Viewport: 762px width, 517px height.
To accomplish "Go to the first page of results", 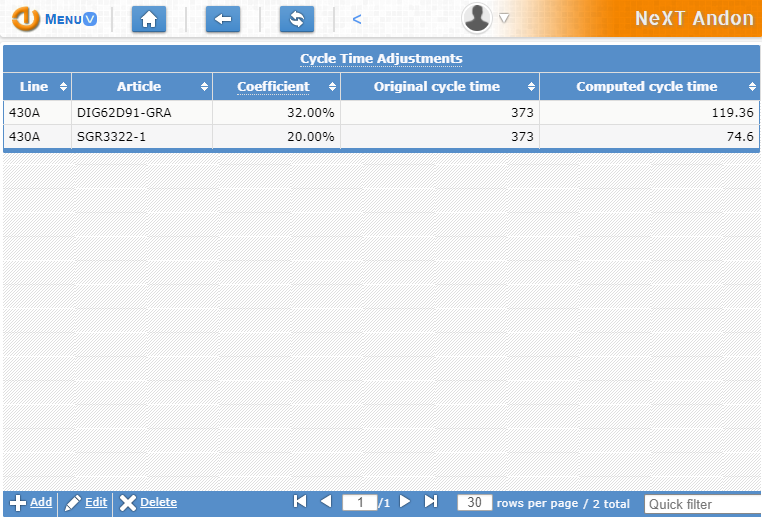I will pos(300,502).
